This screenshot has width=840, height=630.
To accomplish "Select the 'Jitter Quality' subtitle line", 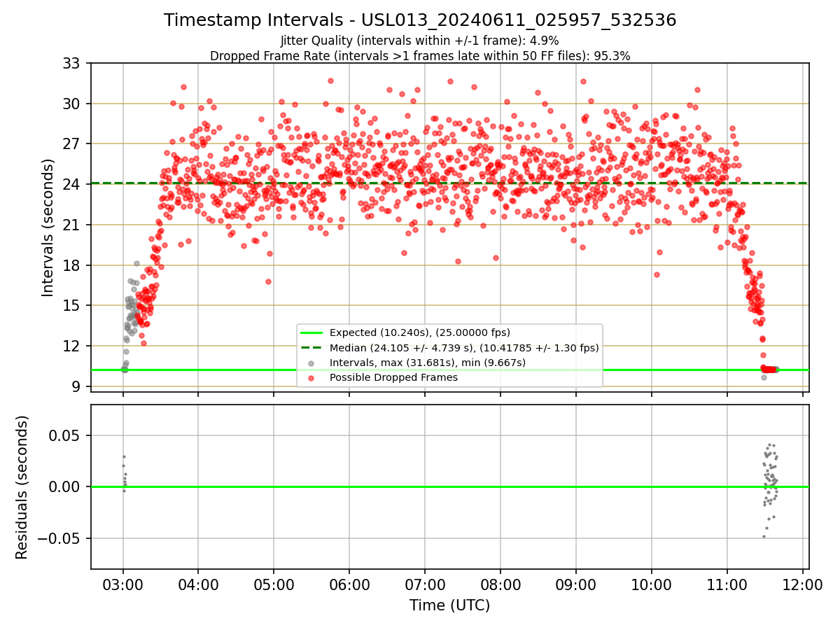I will 420,41.
